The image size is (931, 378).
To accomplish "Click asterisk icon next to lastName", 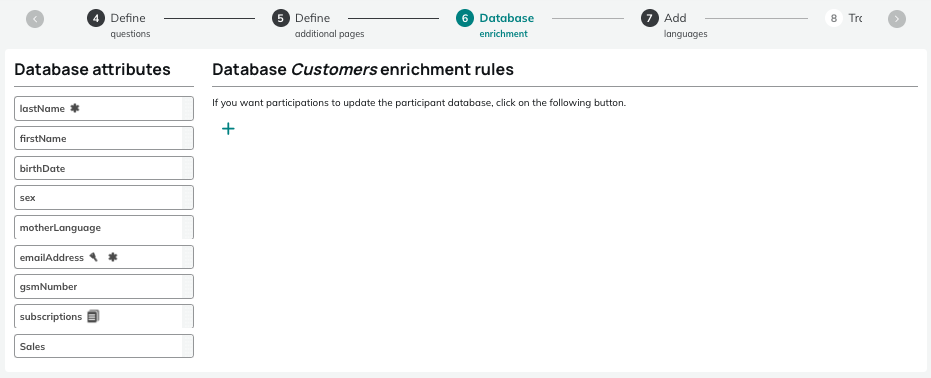I will [74, 108].
